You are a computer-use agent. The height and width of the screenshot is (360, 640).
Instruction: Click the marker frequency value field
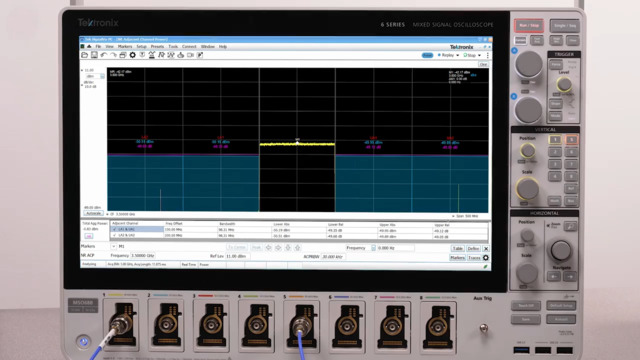395,248
